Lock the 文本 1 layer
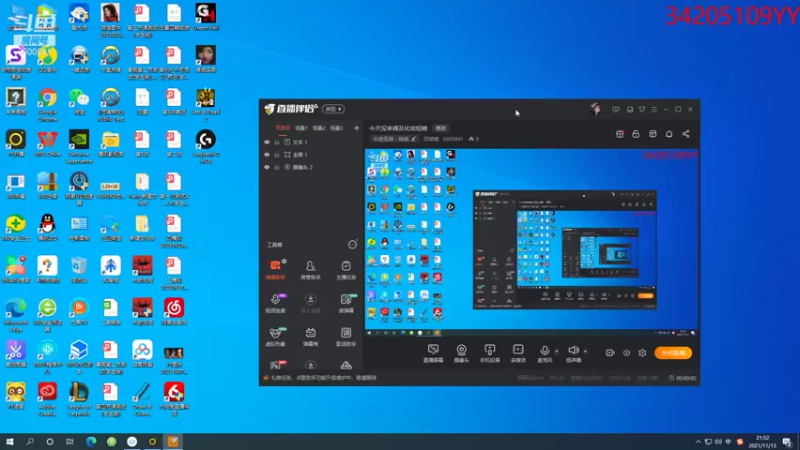This screenshot has height=450, width=800. (277, 142)
